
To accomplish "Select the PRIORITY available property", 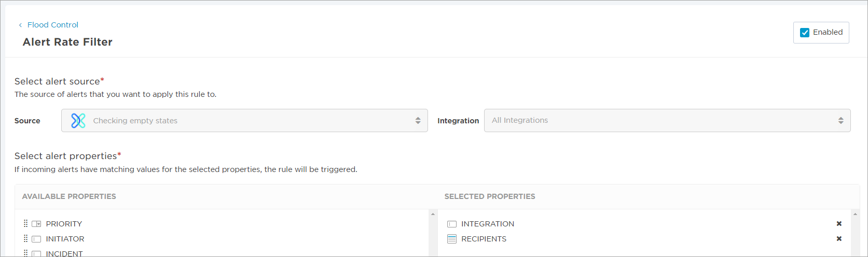I will (64, 224).
